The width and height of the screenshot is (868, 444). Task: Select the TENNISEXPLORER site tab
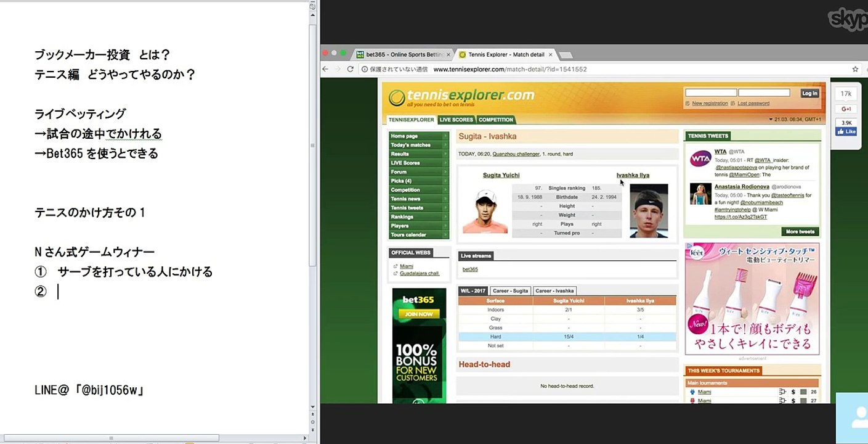(411, 120)
